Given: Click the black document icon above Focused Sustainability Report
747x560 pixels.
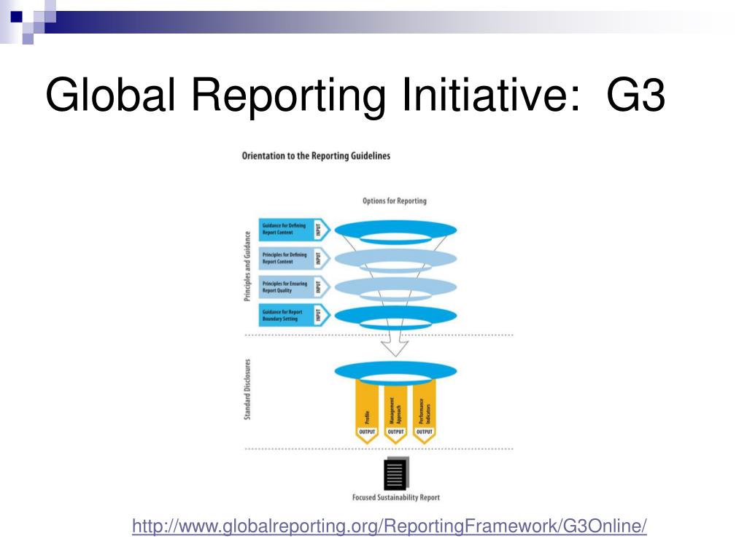Looking at the screenshot, I should 396,473.
